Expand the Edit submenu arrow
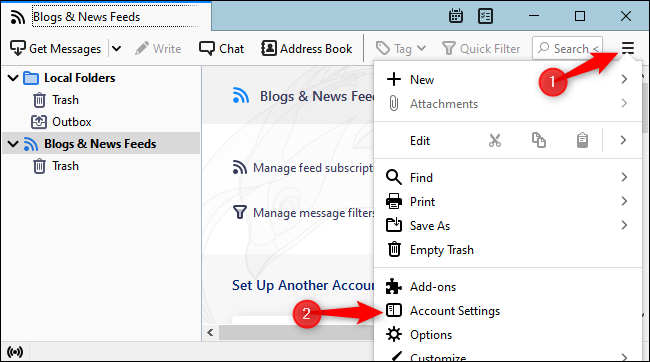This screenshot has width=650, height=362. pyautogui.click(x=623, y=140)
